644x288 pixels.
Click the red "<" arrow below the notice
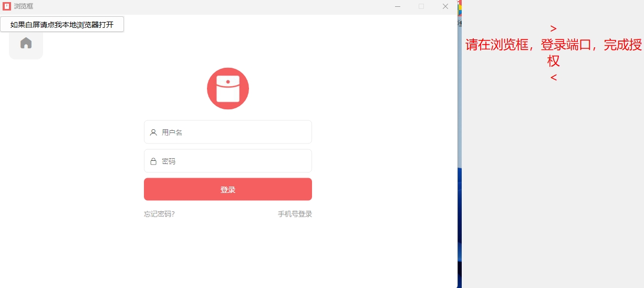tap(553, 77)
